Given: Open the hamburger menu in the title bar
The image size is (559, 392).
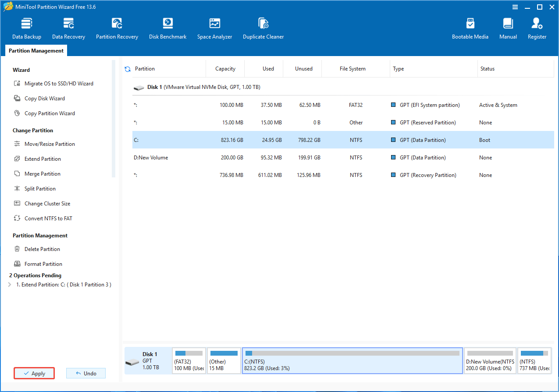Looking at the screenshot, I should (515, 7).
